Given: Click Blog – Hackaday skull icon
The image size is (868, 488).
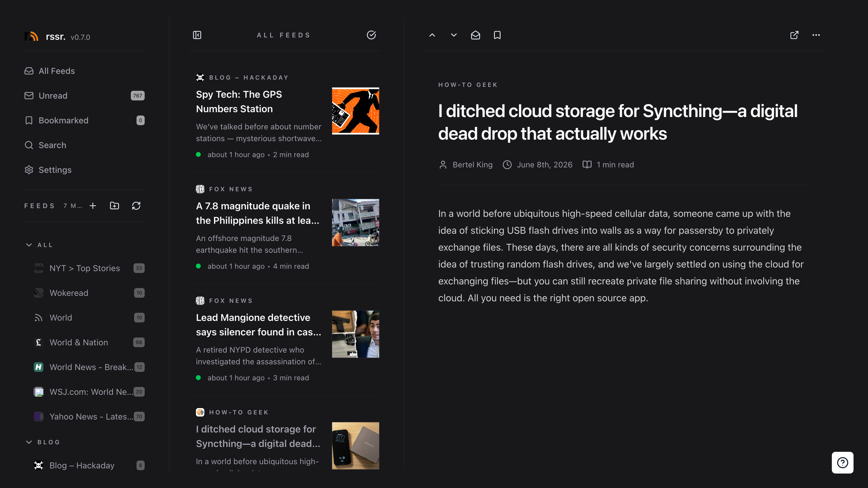Looking at the screenshot, I should [38, 465].
